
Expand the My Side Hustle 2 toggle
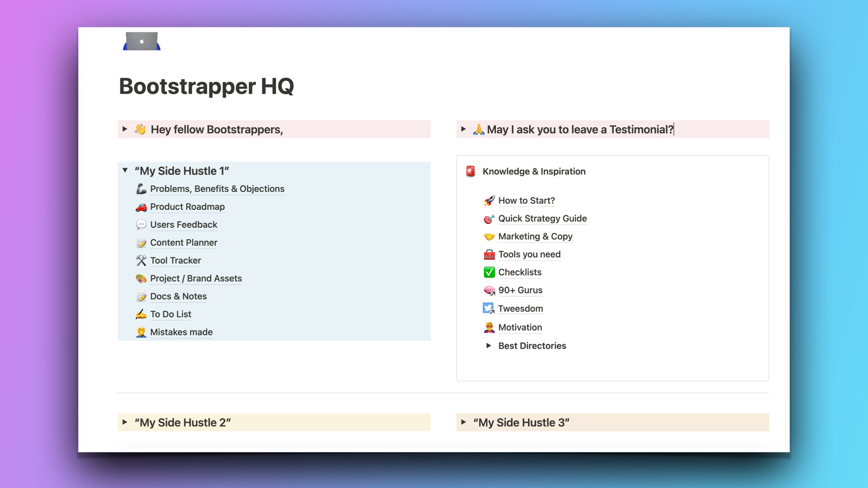[x=125, y=422]
